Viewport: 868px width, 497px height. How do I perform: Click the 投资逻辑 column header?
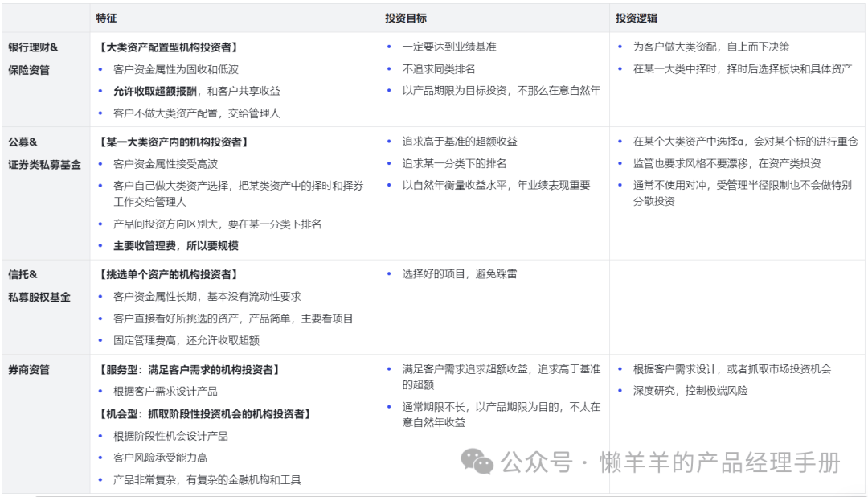637,18
